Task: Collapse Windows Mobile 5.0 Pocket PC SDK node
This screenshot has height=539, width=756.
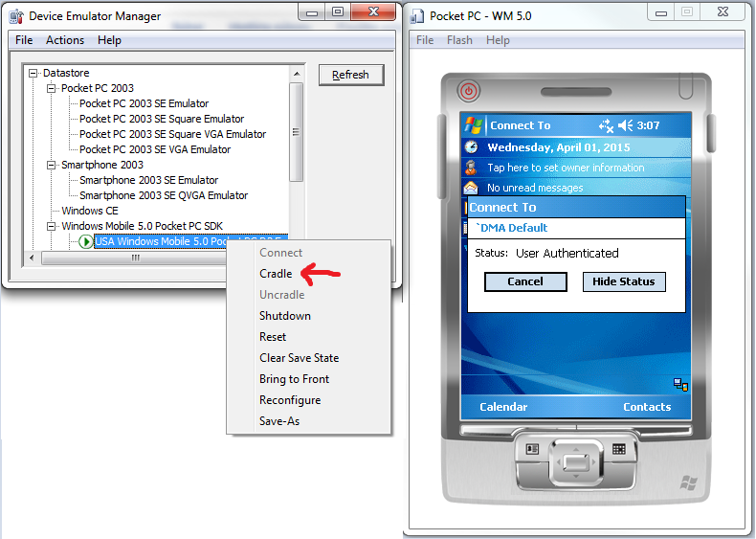Action: 51,226
